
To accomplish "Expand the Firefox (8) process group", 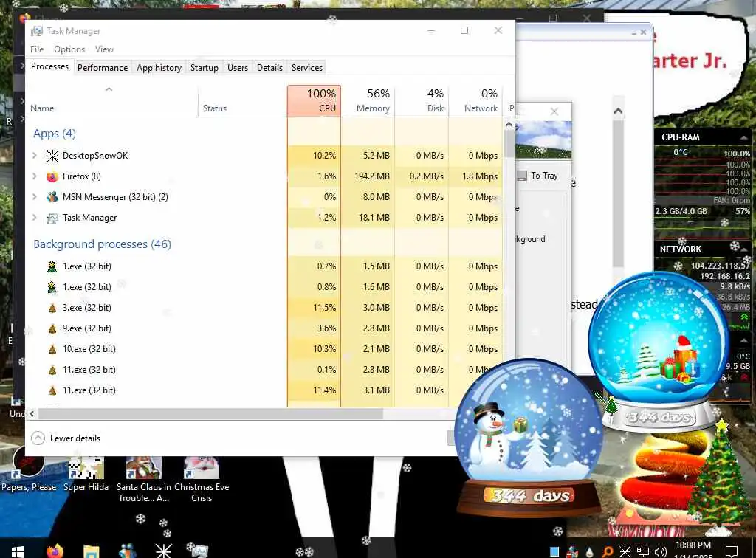I will pyautogui.click(x=35, y=176).
